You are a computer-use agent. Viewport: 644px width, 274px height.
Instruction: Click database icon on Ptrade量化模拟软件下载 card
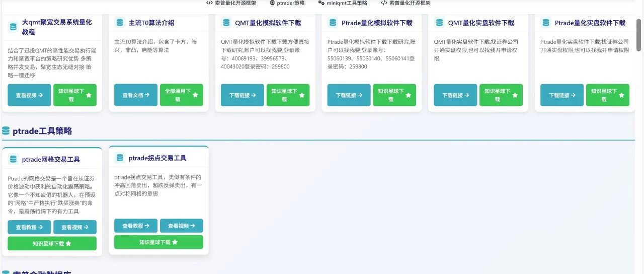(333, 22)
